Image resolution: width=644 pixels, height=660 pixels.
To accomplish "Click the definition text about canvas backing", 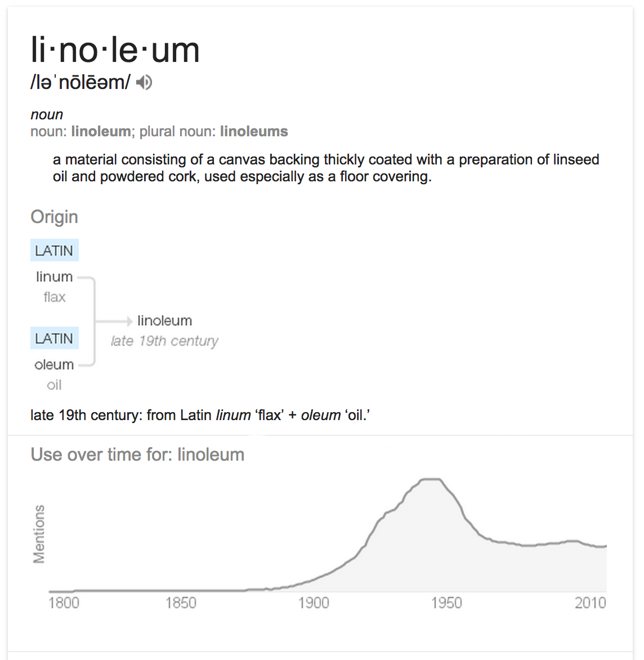I will (326, 168).
